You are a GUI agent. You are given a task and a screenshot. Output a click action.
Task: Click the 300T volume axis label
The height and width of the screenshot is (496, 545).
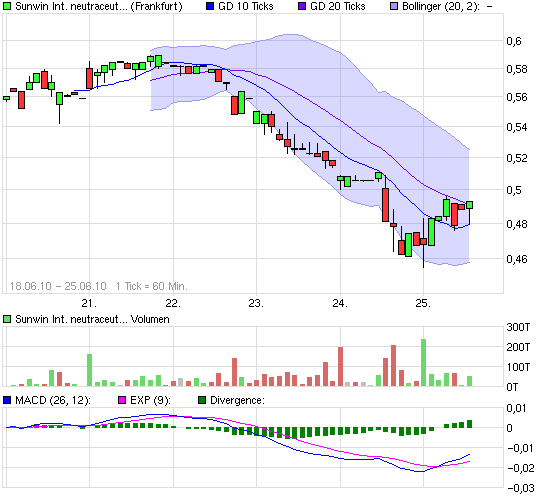coord(518,327)
